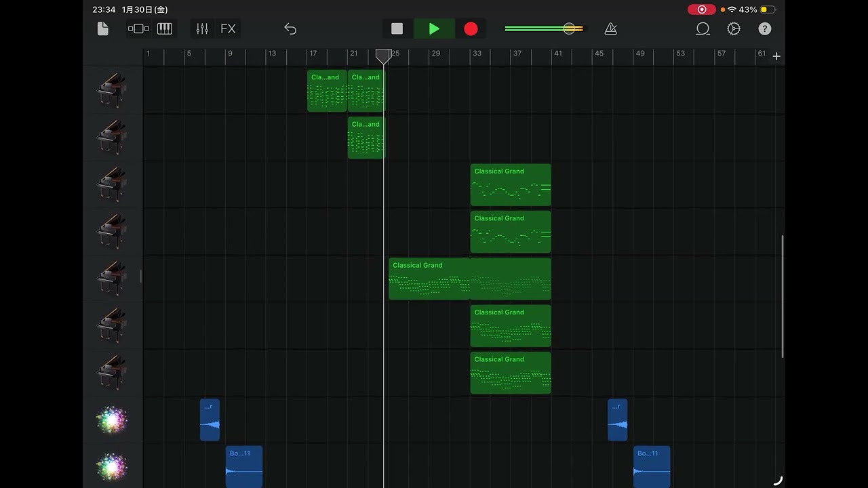Screen dimensions: 868x488
Task: Toggle the metronome
Action: click(610, 28)
